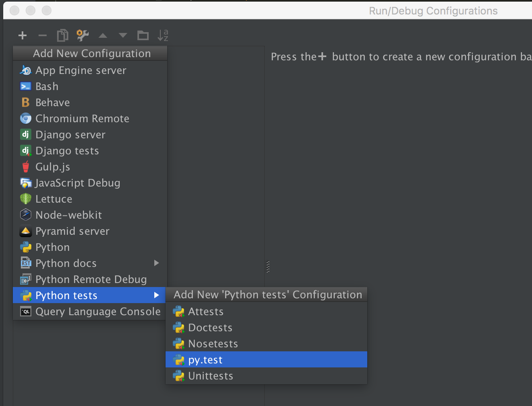Screen dimensions: 532x406
Task: Select py.test in Python tests submenu
Action: [x=266, y=359]
